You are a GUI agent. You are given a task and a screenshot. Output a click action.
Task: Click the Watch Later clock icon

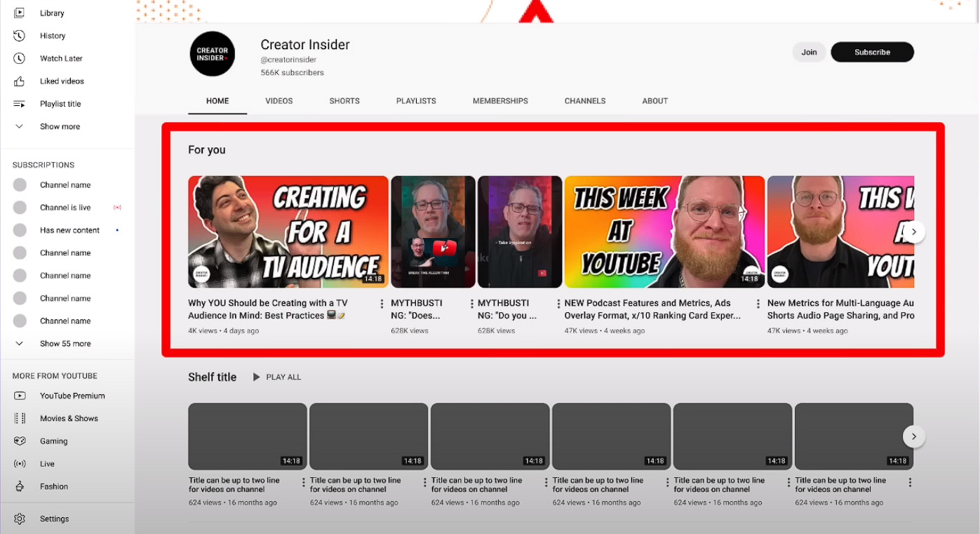pyautogui.click(x=20, y=58)
